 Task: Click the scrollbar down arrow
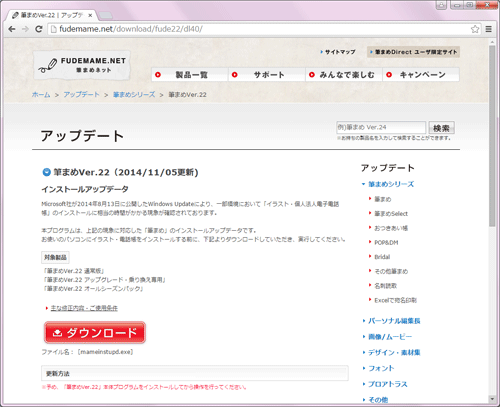492,398
